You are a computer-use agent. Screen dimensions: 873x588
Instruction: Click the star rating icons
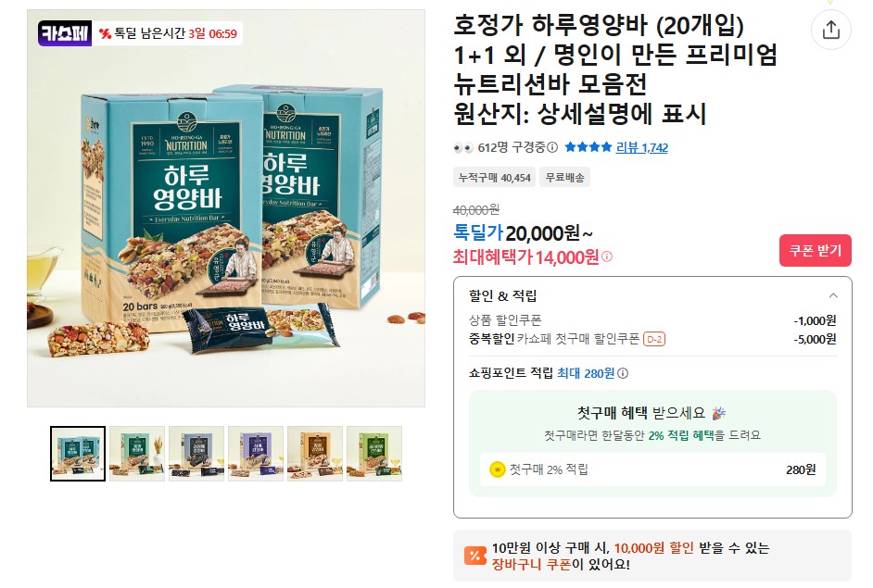point(588,147)
